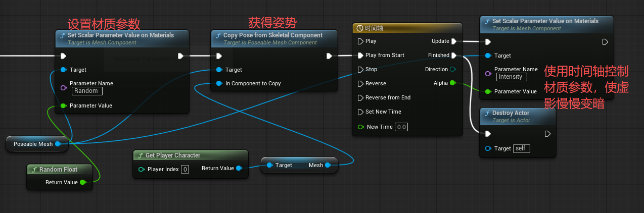
Task: Click the Poseable Mesh variable output pin
Action: coord(58,144)
